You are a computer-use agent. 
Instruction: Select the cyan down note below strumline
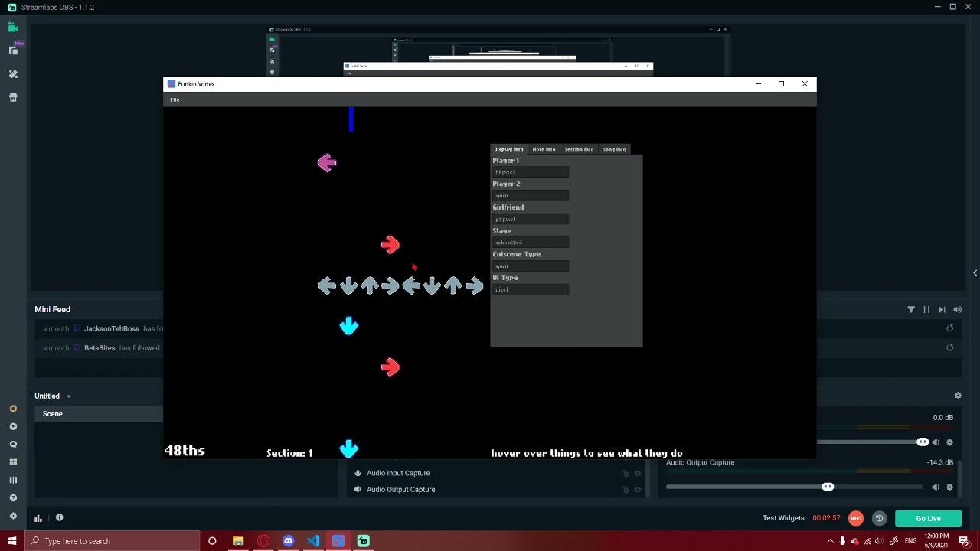(349, 327)
